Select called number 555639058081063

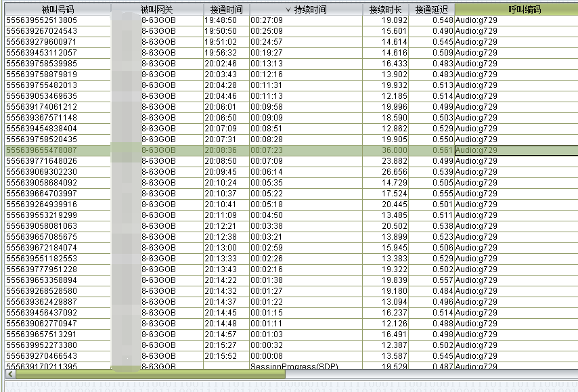(42, 226)
